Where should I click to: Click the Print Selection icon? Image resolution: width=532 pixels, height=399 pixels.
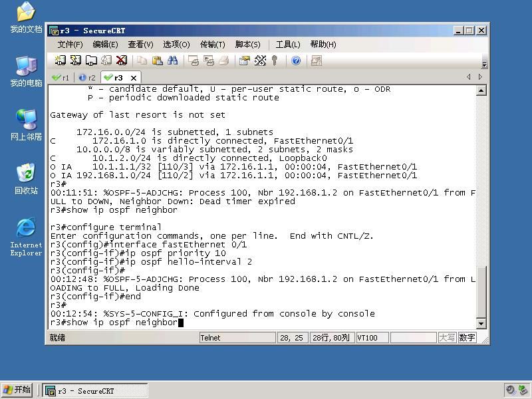point(209,61)
